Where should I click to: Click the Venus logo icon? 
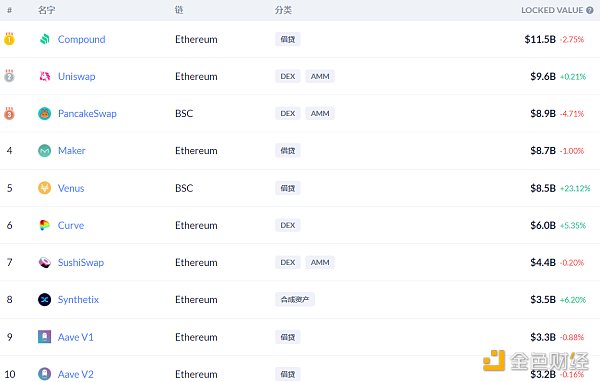click(x=45, y=188)
